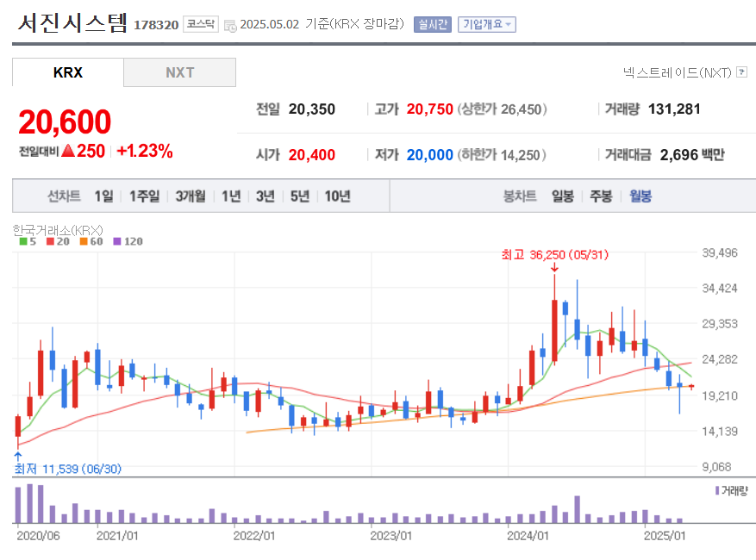Screen dimensions: 756x560
Task: Click the 2020/06 x-axis label
Action: 38,535
